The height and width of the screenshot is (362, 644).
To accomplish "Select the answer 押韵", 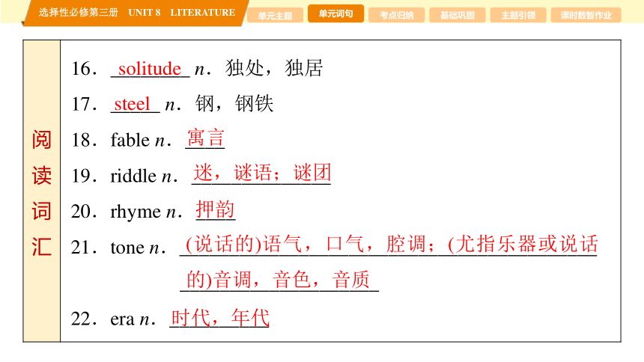I will coord(215,209).
